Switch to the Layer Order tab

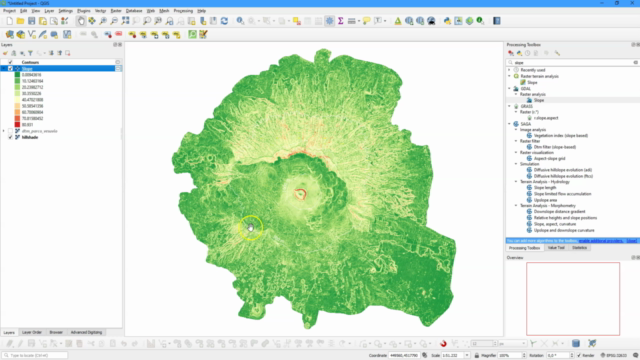31,332
